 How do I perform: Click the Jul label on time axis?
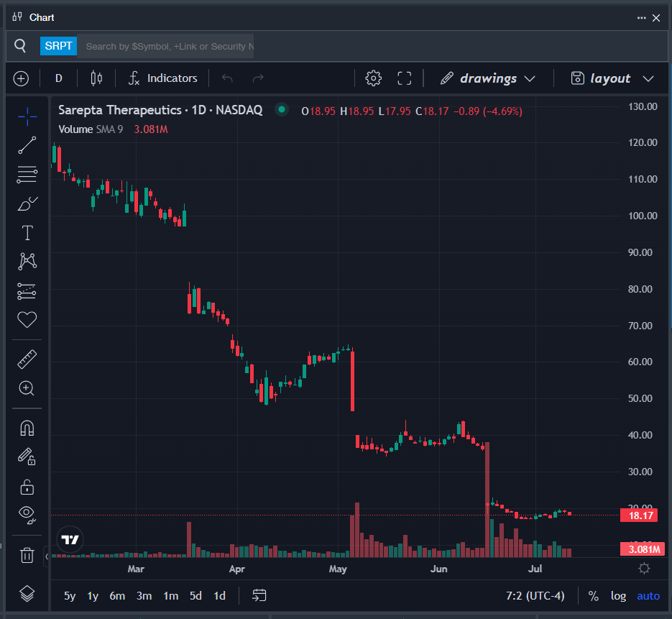click(535, 569)
